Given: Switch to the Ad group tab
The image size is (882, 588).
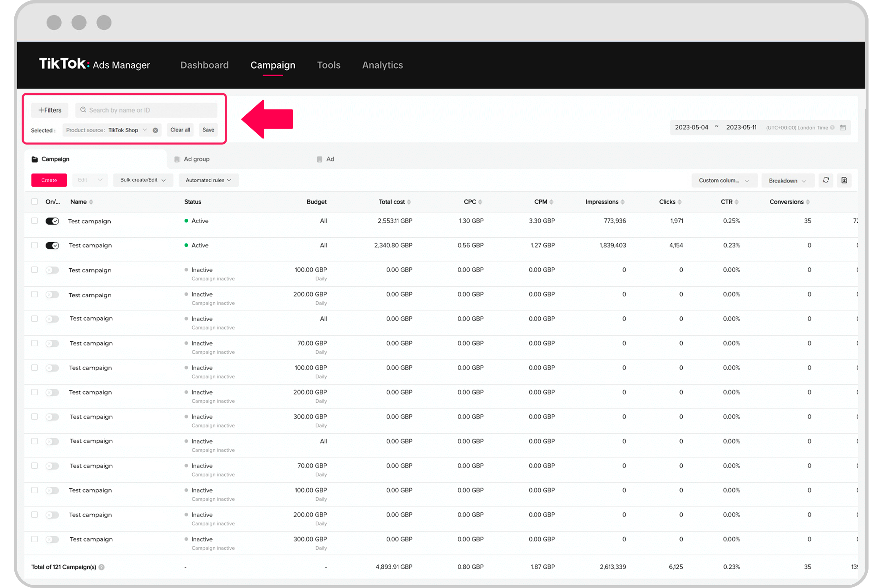Looking at the screenshot, I should coord(196,159).
